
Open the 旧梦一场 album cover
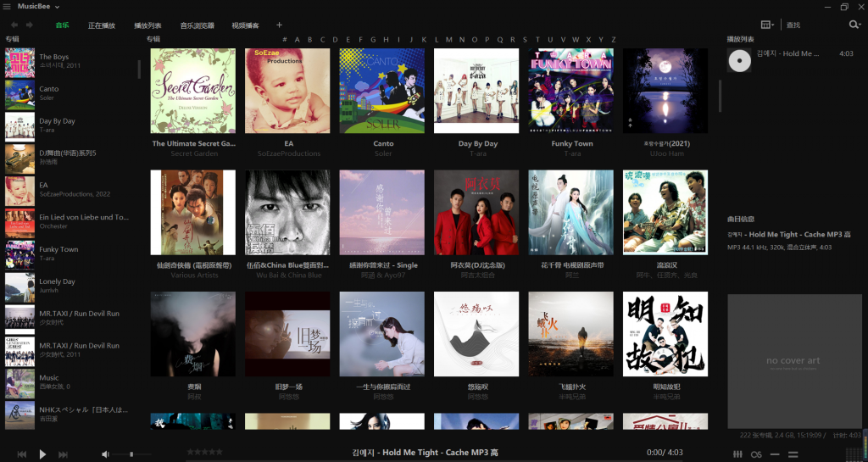[288, 334]
